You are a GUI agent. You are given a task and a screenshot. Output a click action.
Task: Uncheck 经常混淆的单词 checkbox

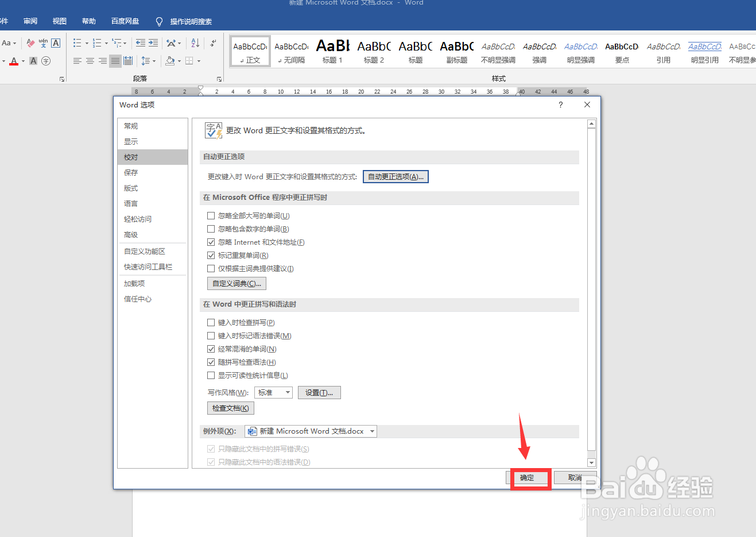[211, 349]
